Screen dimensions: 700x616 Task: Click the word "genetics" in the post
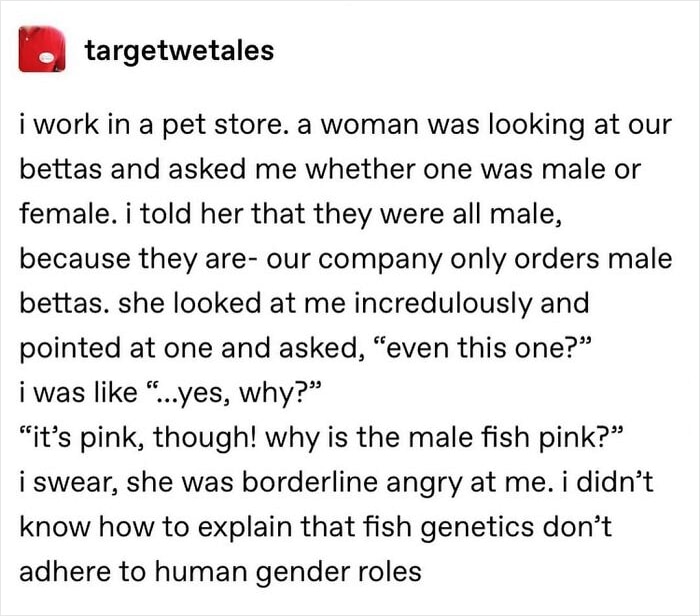476,528
